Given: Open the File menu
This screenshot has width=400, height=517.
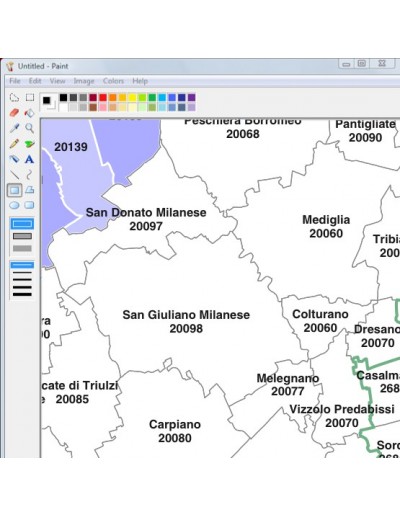Looking at the screenshot, I should tap(15, 81).
